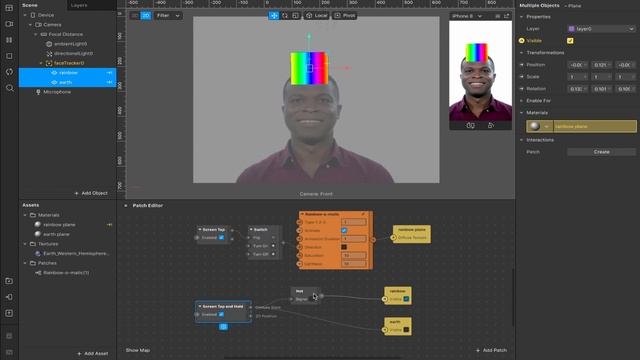Open the material dropdown arrow next to sphere

[547, 127]
